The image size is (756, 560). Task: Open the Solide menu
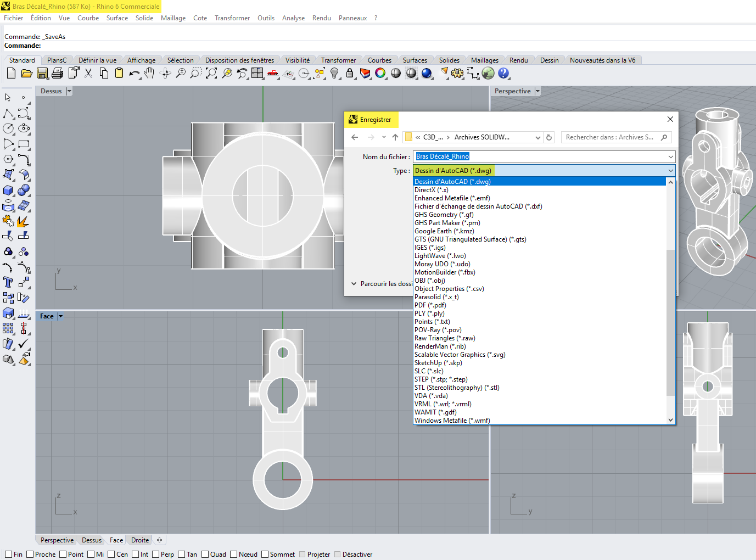pos(144,18)
